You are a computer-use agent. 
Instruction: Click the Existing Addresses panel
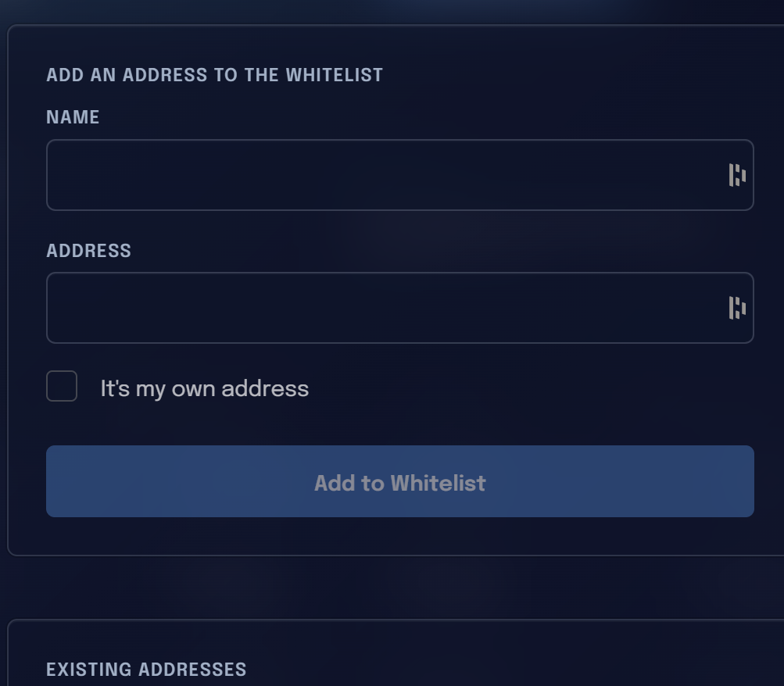click(396, 652)
